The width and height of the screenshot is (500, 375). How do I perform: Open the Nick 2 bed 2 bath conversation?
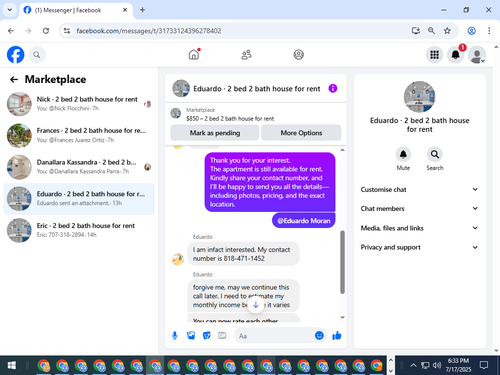coord(79,104)
